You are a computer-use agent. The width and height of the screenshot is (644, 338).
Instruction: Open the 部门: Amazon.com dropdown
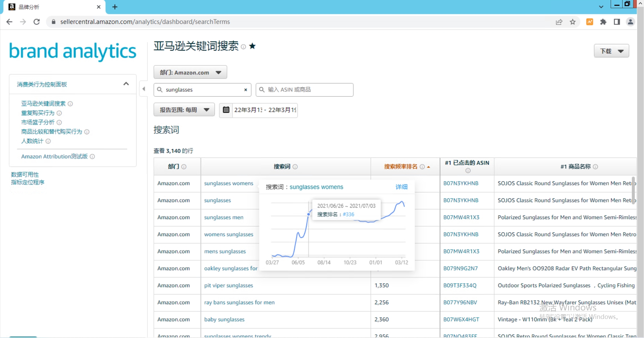tap(190, 72)
